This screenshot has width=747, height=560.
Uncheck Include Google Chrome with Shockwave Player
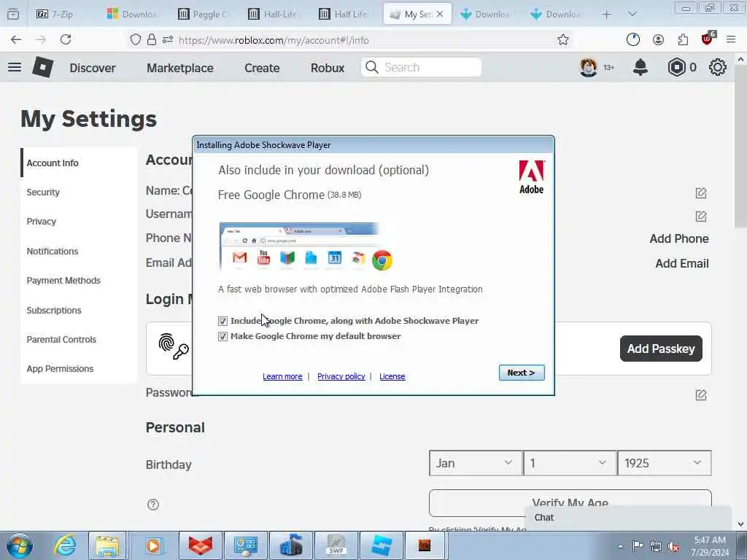click(222, 321)
